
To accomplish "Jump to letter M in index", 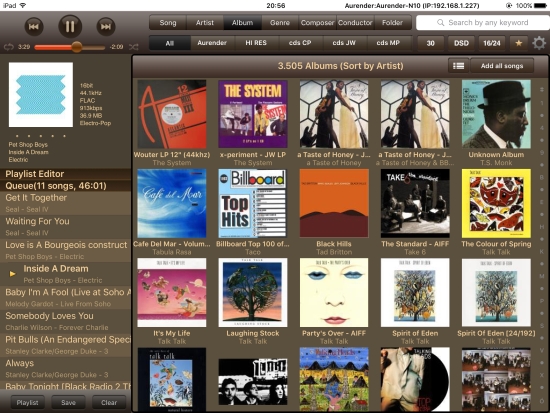I will (x=542, y=276).
